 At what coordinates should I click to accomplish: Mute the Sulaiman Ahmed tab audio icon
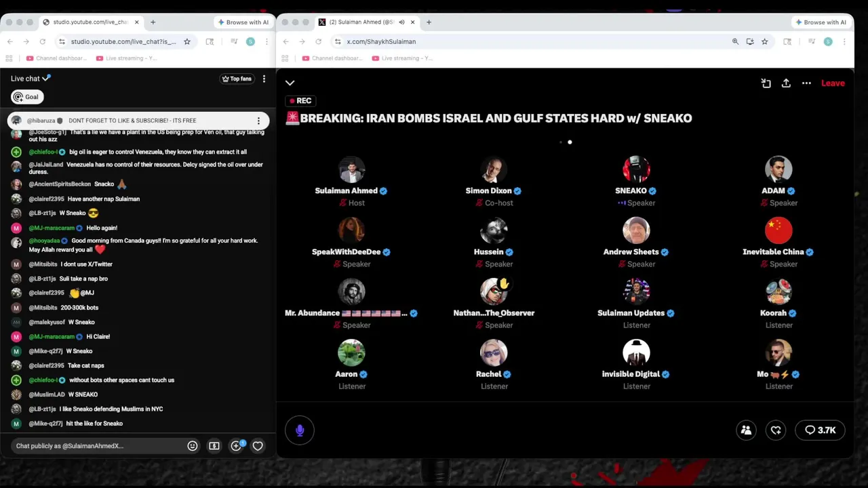point(401,22)
